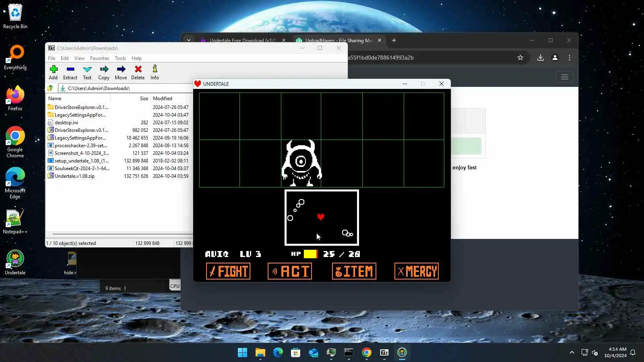Open the View menu in 7-Zip
Viewport: 644px width, 362px height.
pyautogui.click(x=79, y=58)
